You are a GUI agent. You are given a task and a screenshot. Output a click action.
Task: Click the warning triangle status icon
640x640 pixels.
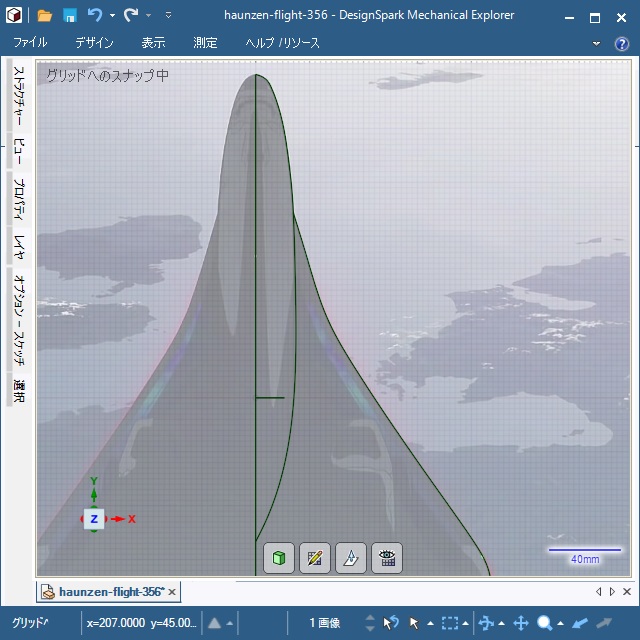(x=215, y=623)
